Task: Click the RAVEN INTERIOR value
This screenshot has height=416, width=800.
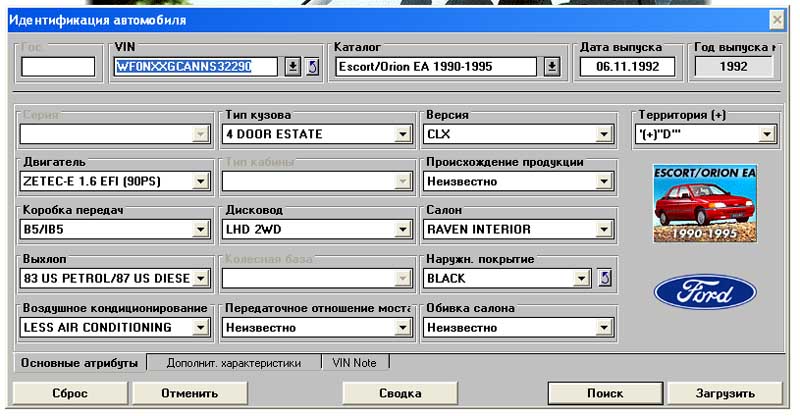Action: click(x=479, y=229)
